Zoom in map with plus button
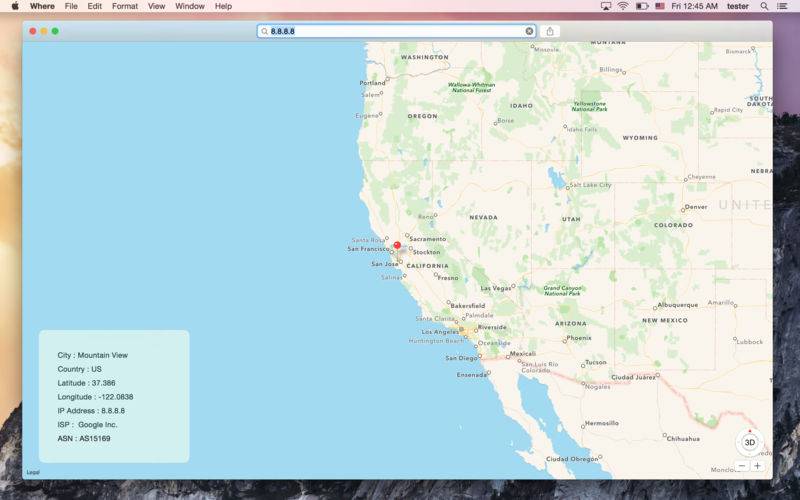This screenshot has width=800, height=500. point(757,466)
